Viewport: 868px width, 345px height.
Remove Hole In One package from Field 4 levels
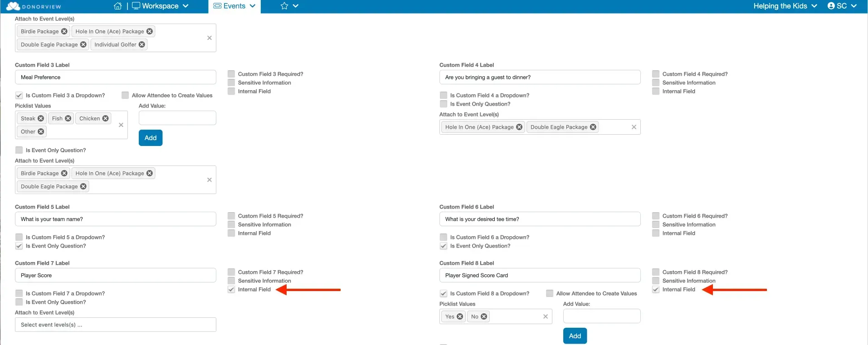[x=519, y=127]
